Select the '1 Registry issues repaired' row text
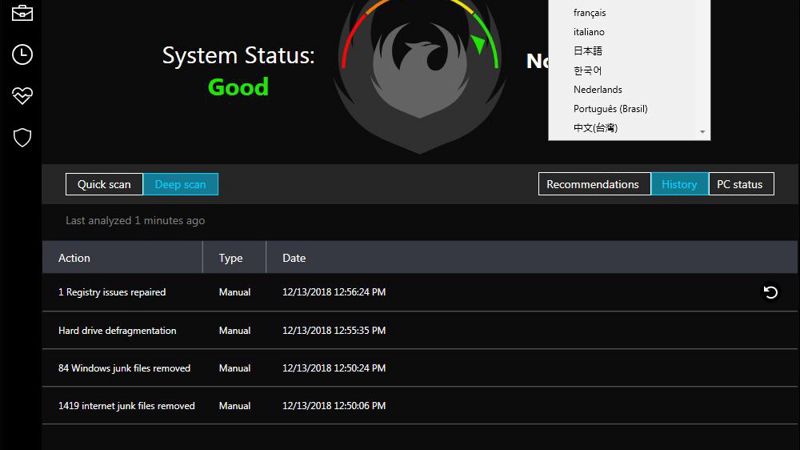The width and height of the screenshot is (800, 450). coord(112,292)
